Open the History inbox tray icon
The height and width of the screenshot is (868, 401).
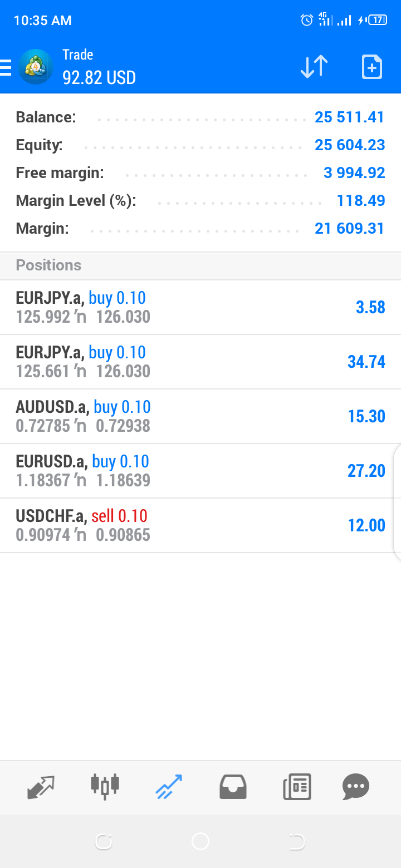[233, 787]
